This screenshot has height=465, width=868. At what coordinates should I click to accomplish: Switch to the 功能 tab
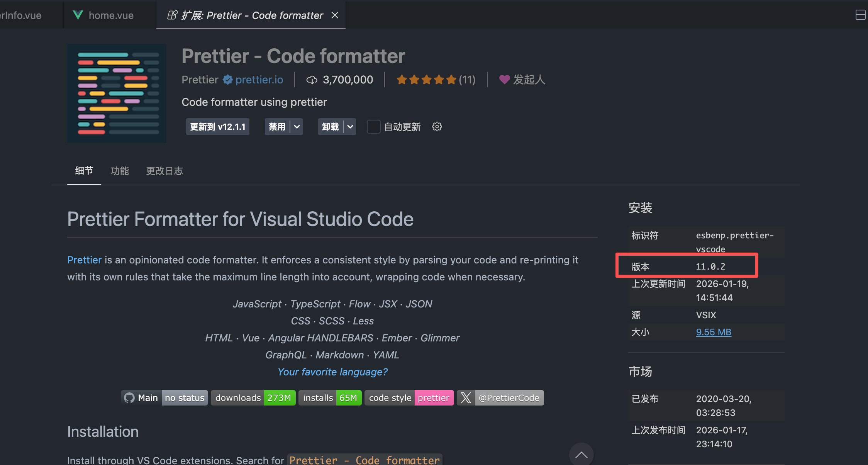(x=119, y=171)
